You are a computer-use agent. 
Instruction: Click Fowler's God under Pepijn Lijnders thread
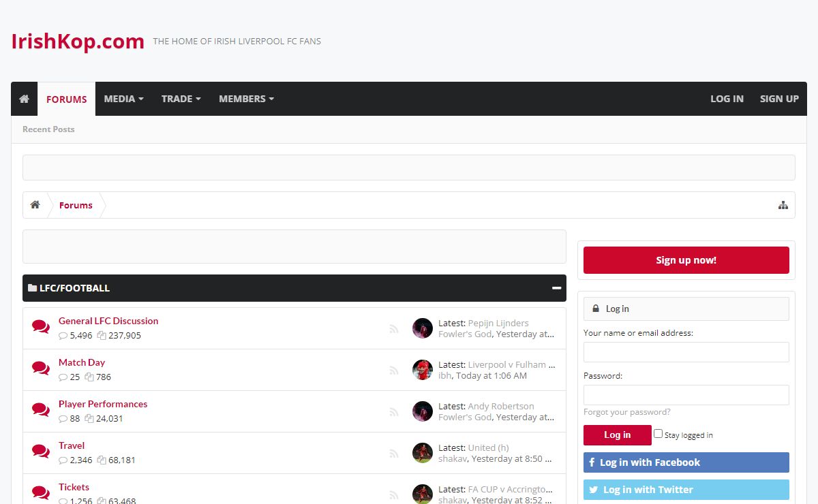(465, 334)
